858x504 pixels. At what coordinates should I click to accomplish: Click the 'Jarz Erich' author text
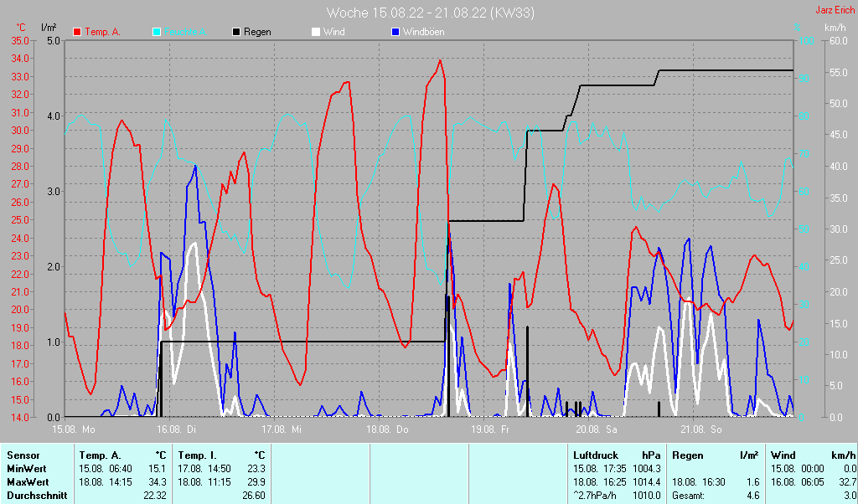click(835, 10)
